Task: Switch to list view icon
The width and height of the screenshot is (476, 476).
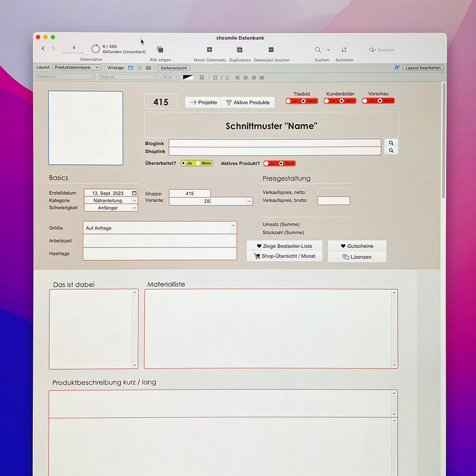Action: pyautogui.click(x=139, y=68)
